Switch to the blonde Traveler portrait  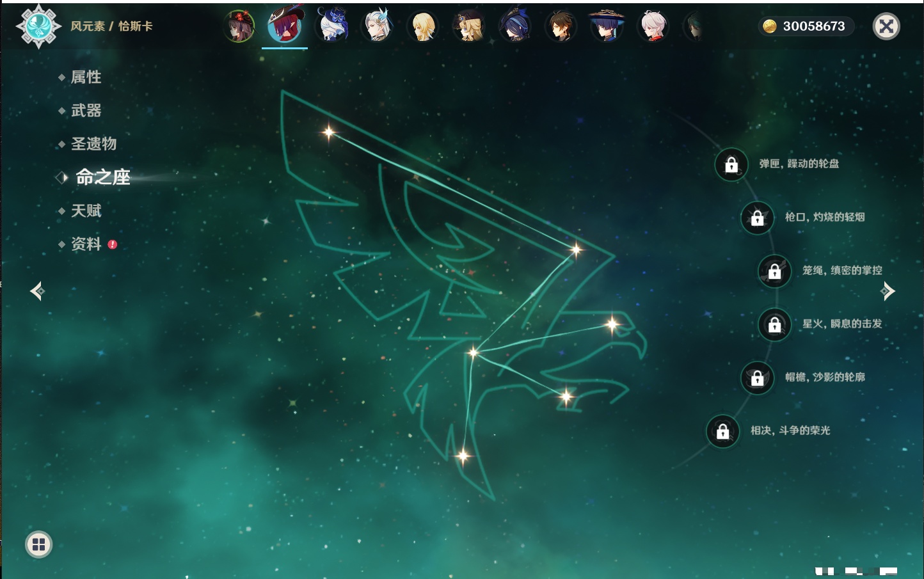click(423, 26)
